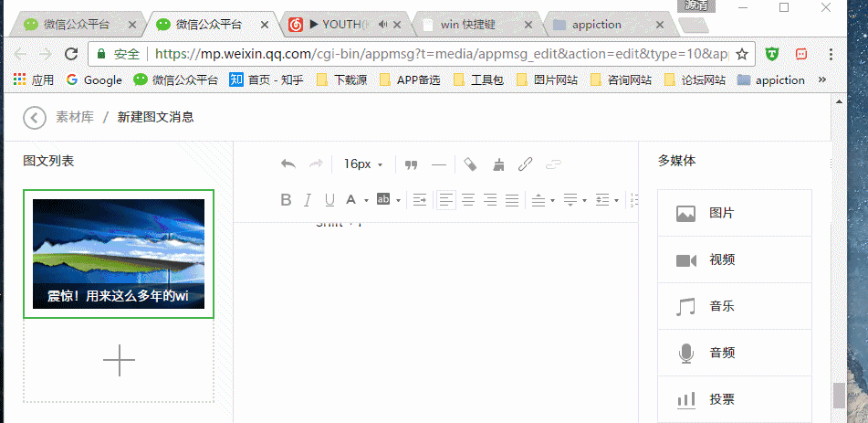Center-align the text

(468, 200)
